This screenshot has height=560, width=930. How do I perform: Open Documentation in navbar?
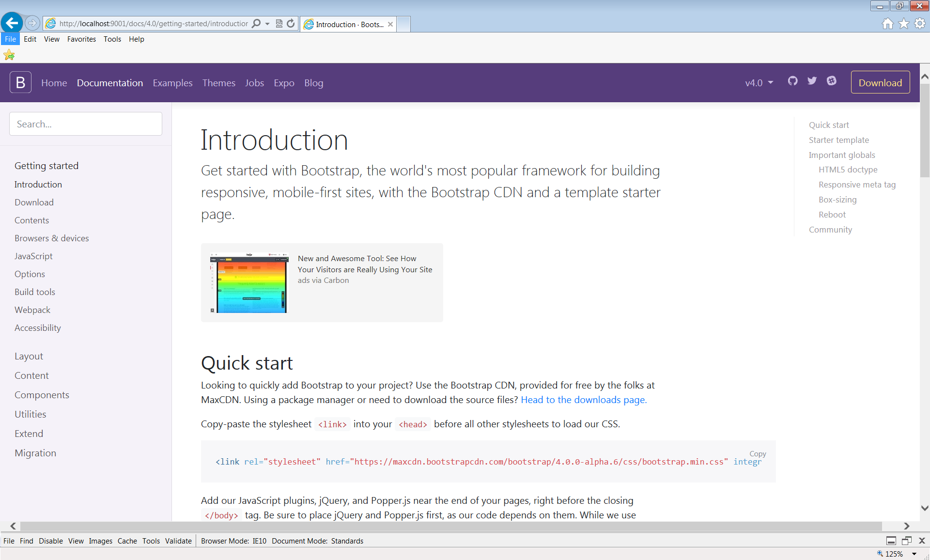pyautogui.click(x=110, y=83)
